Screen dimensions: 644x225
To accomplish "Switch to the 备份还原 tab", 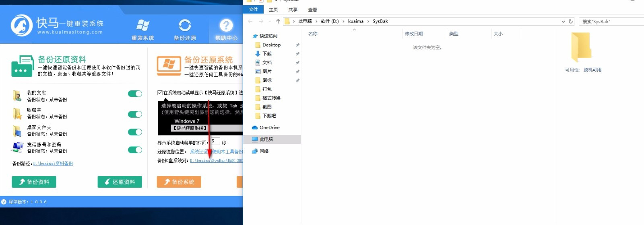I will (x=185, y=30).
